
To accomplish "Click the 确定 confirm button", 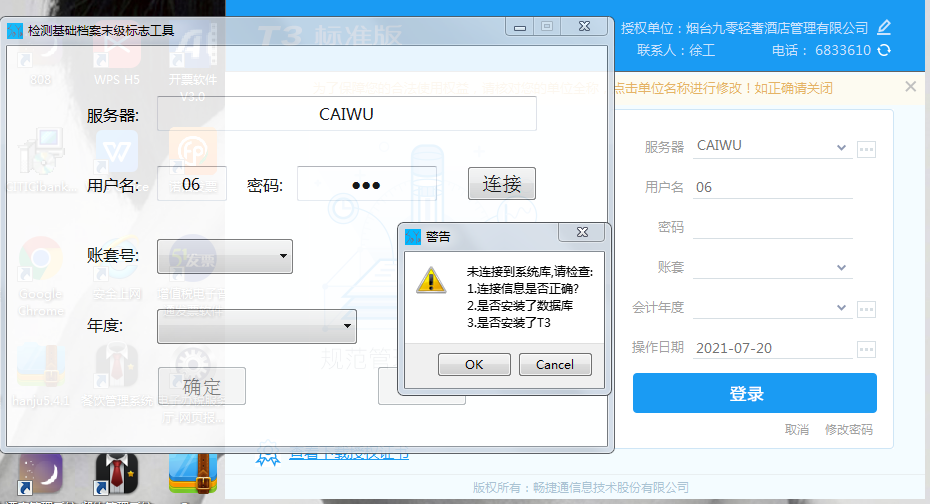I will (202, 386).
